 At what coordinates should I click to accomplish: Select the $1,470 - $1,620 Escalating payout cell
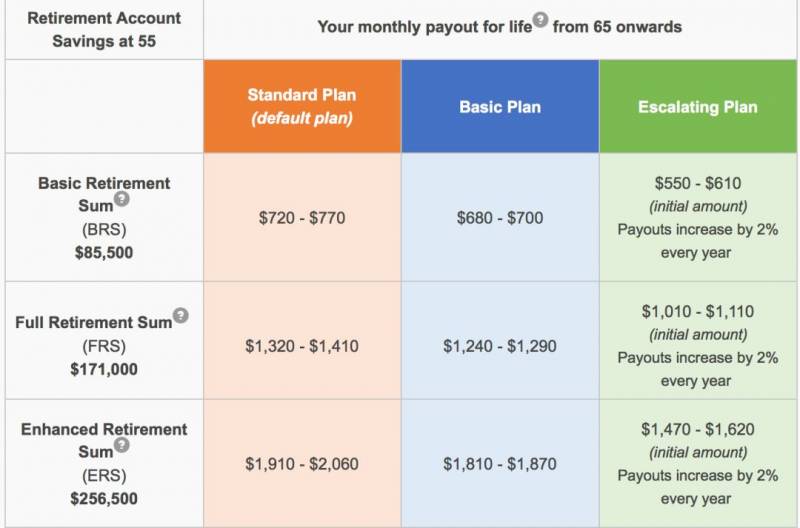tap(698, 430)
